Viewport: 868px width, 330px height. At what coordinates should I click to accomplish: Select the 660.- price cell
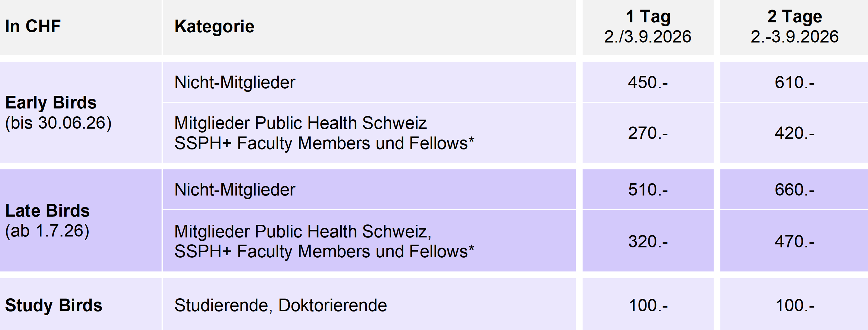click(794, 190)
